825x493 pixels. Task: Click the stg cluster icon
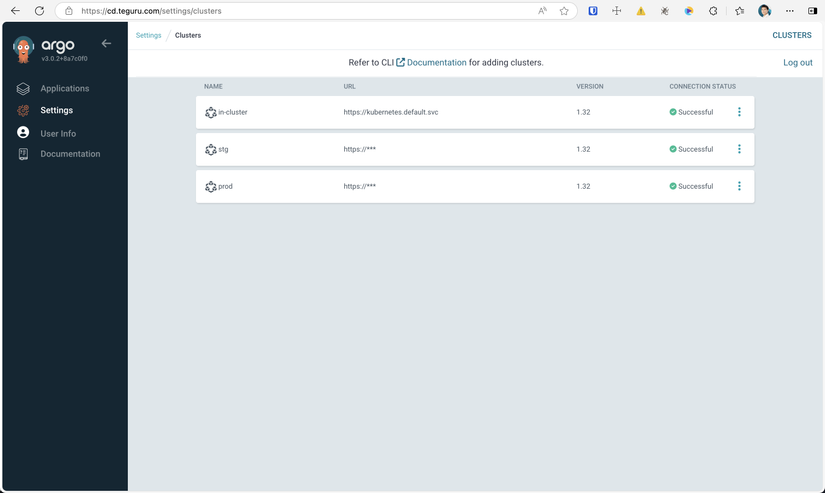(210, 149)
